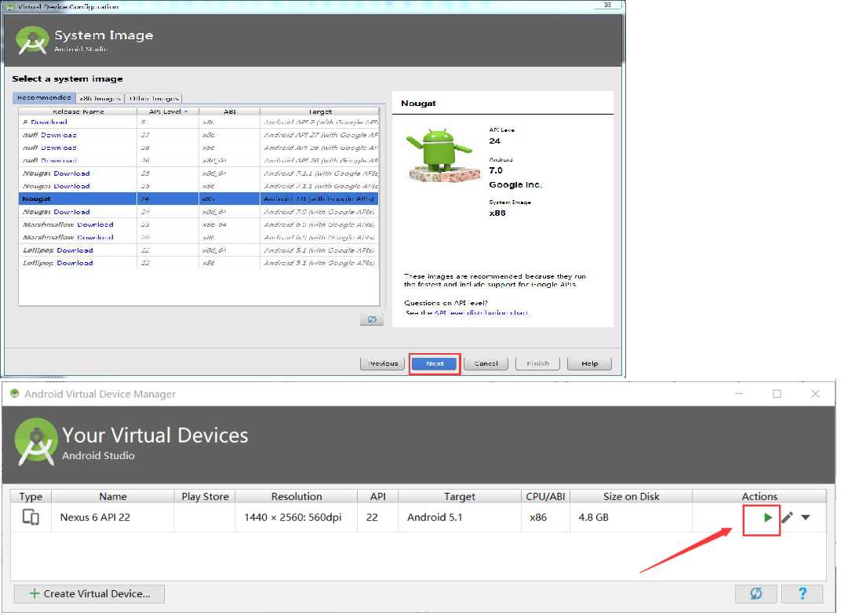Viewport: 841px width, 616px height.
Task: Sort virtual devices by Size on Disk
Action: (631, 497)
